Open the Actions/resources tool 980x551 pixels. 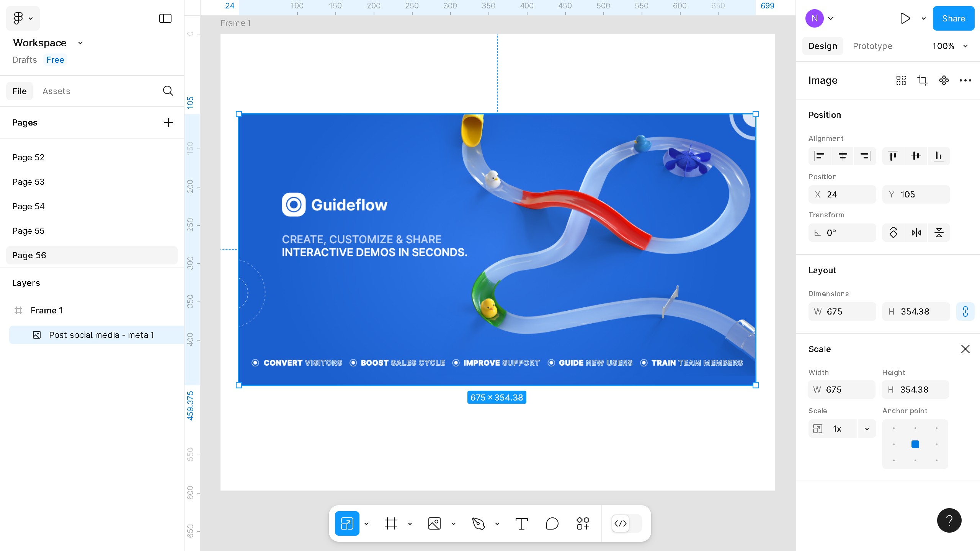click(x=583, y=523)
